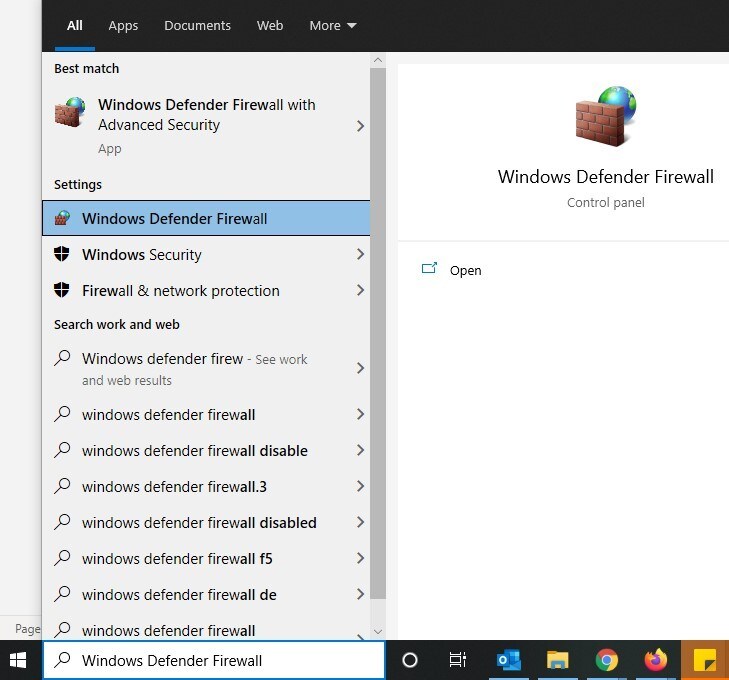
Task: Expand arrow beside Advanced Security best match
Action: (360, 126)
